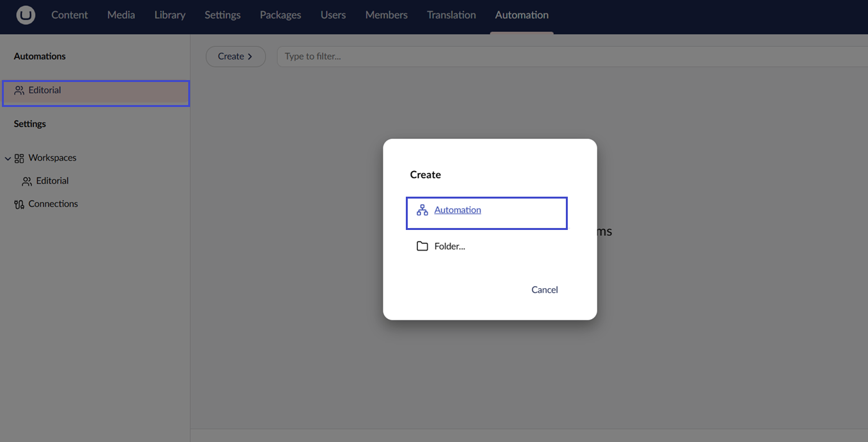Screen dimensions: 868x442
Task: Open the Users section
Action: coord(333,15)
